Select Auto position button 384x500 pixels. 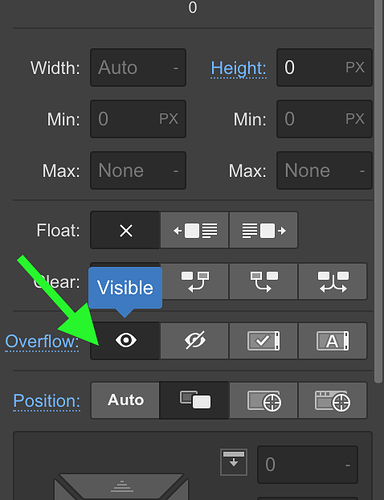pos(125,400)
